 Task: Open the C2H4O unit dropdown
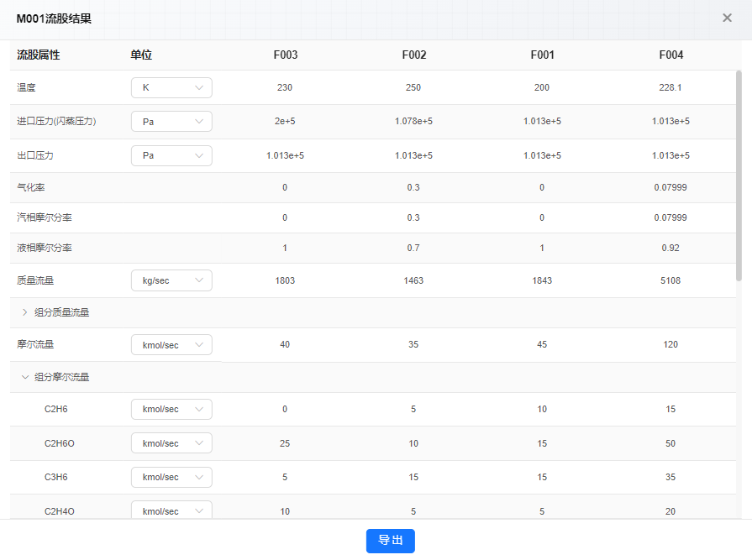pos(171,510)
